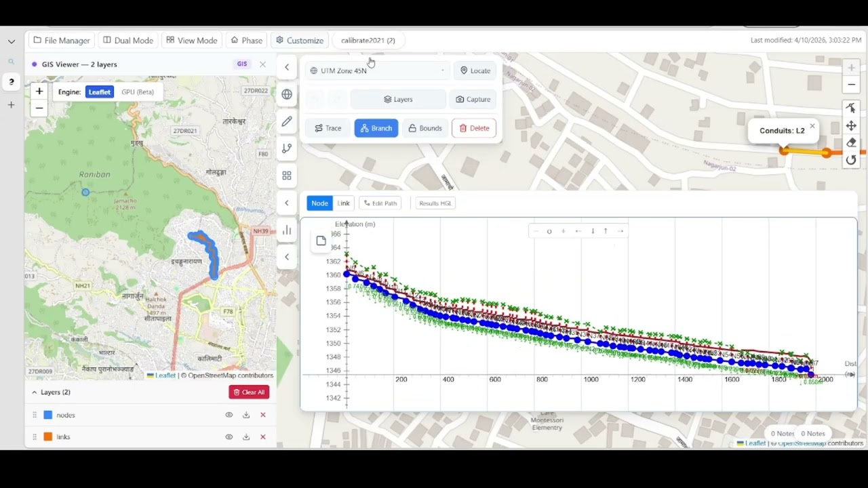Zoom in chart with plus control
Viewport: 868px width, 488px height.
click(563, 231)
